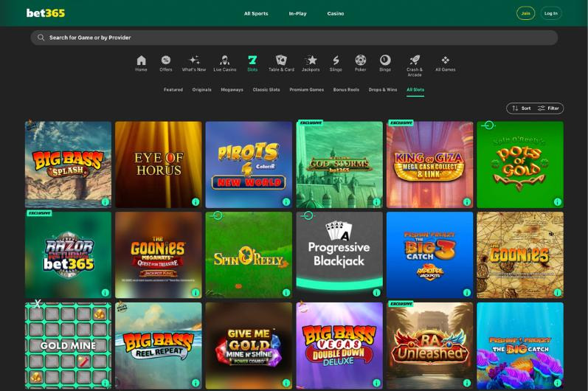Show info for Pirots 4 New World
Image resolution: width=588 pixels, height=391 pixels.
click(286, 202)
